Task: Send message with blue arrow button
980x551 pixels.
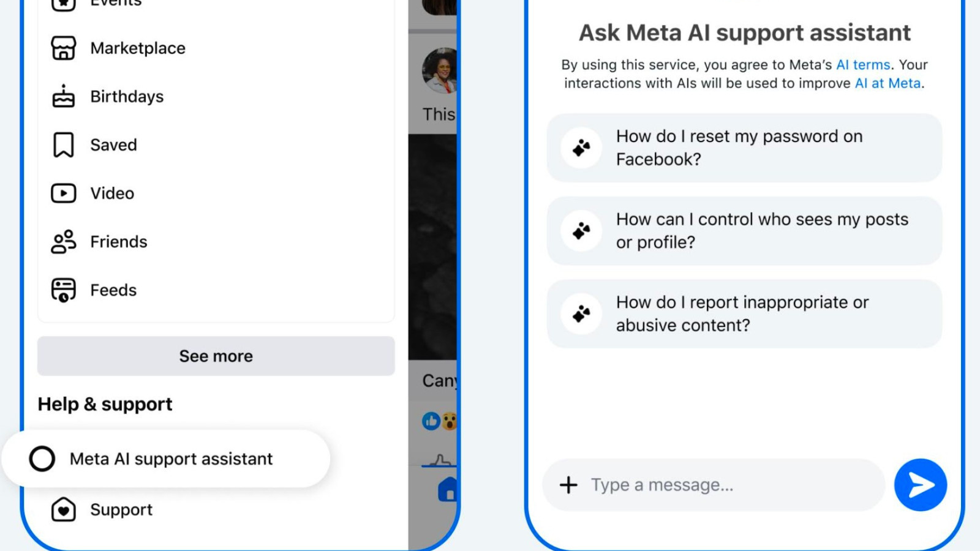Action: point(920,485)
